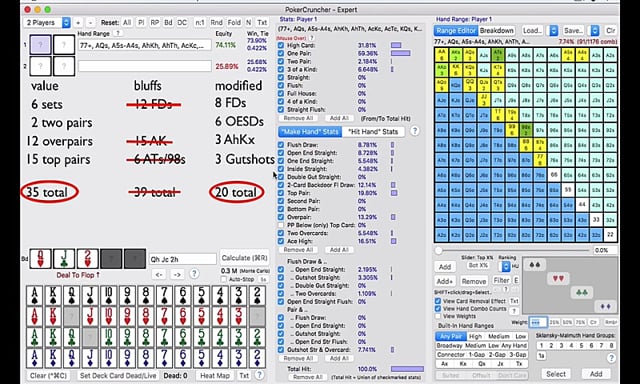Click the Jack of clubs board card

point(64,259)
